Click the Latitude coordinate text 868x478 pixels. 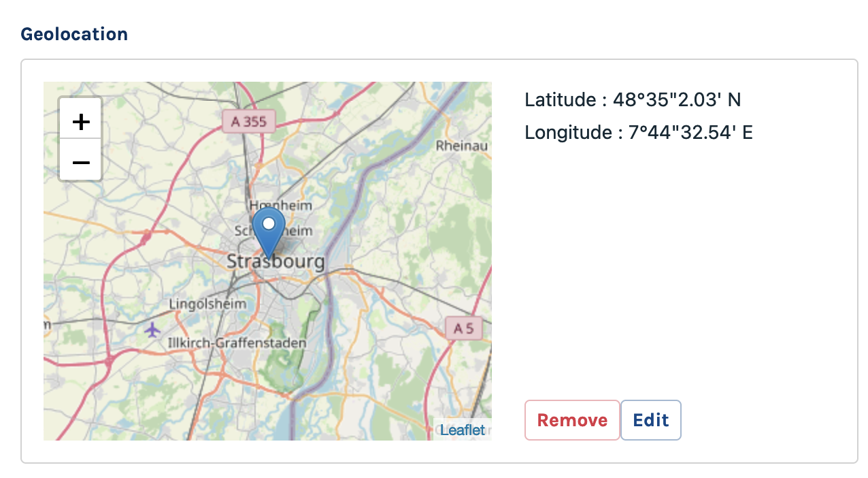pyautogui.click(x=633, y=100)
